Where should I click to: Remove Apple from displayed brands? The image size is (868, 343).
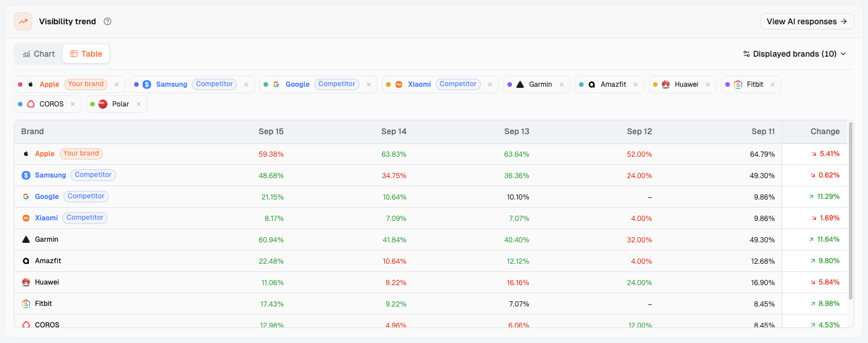[117, 84]
